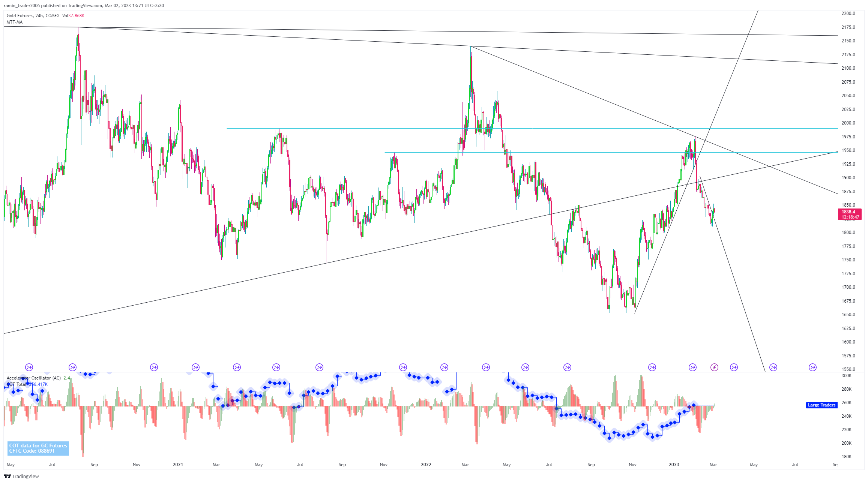Viewport: 868px width, 483px height.
Task: Click the rollover marker between Jul and Sep 2020
Action: [x=72, y=367]
